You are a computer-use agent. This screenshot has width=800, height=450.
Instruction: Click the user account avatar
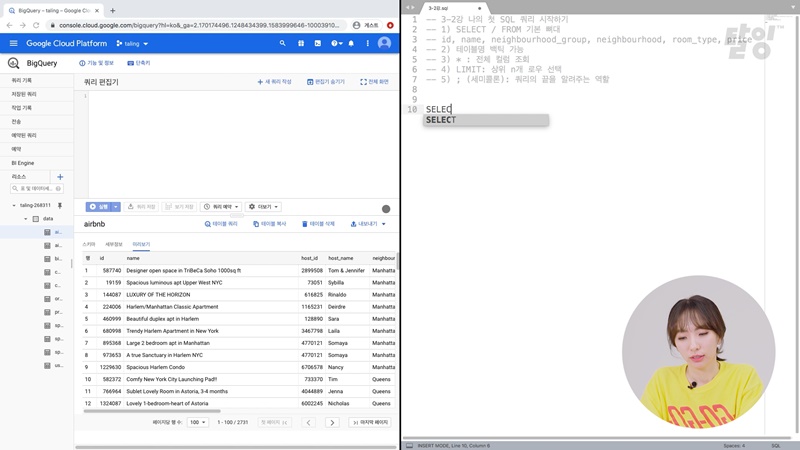coord(384,43)
